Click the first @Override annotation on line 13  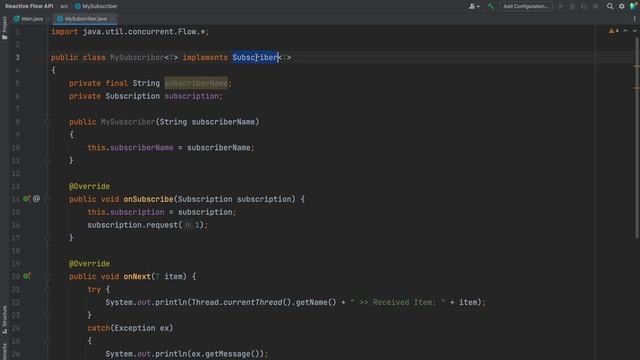[89, 186]
